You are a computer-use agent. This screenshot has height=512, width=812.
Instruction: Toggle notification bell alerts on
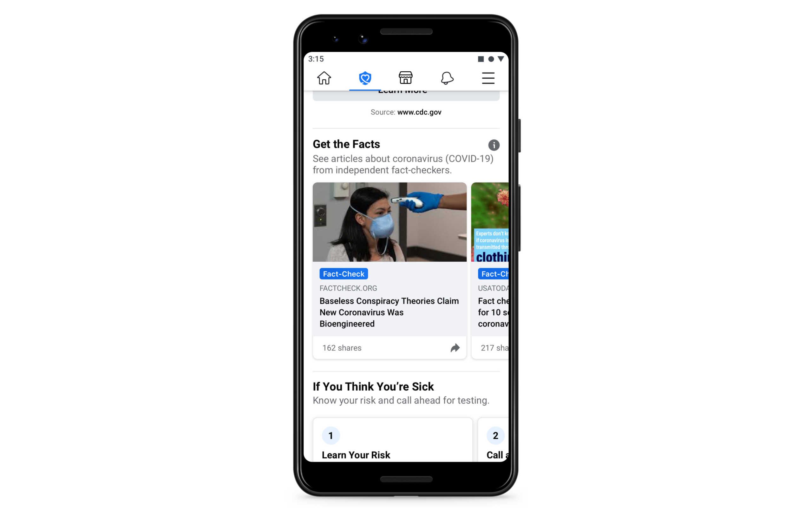[446, 78]
